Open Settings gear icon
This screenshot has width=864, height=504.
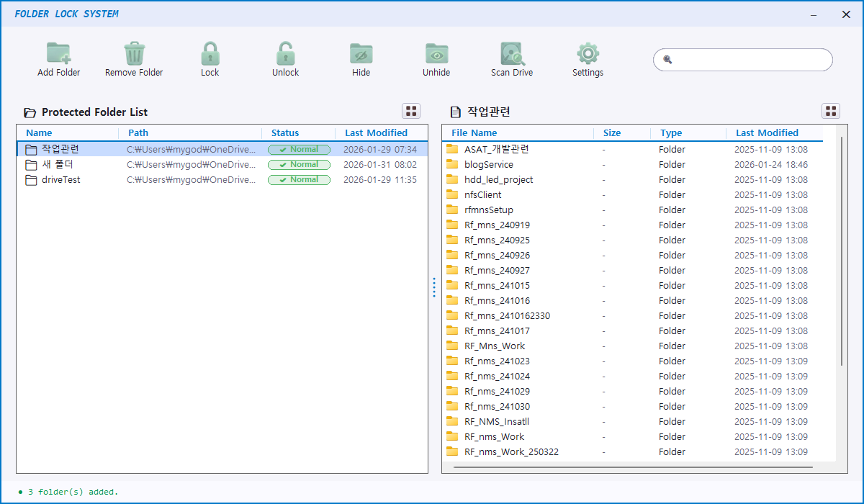588,53
